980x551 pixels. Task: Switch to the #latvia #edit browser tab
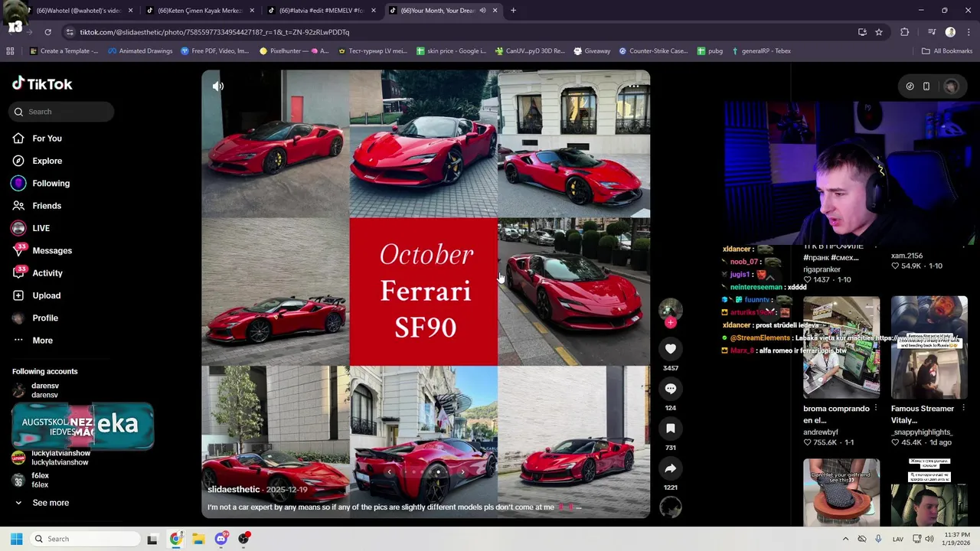coord(320,11)
